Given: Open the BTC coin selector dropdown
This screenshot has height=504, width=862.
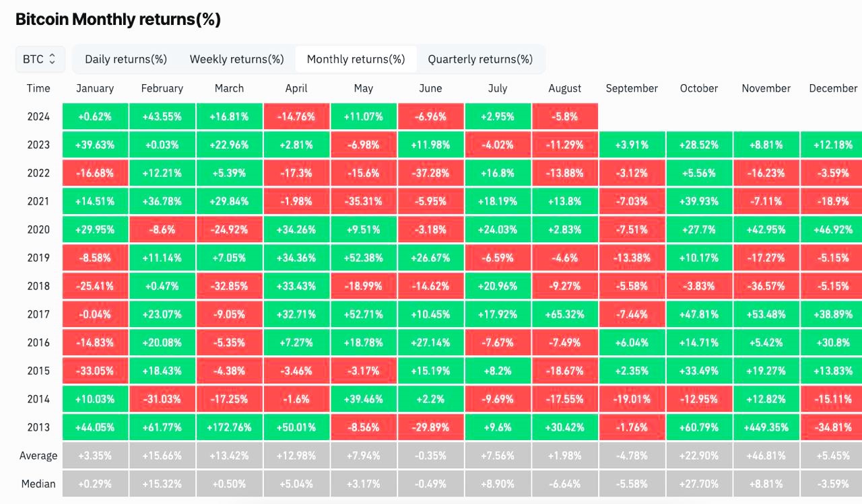Looking at the screenshot, I should (40, 59).
